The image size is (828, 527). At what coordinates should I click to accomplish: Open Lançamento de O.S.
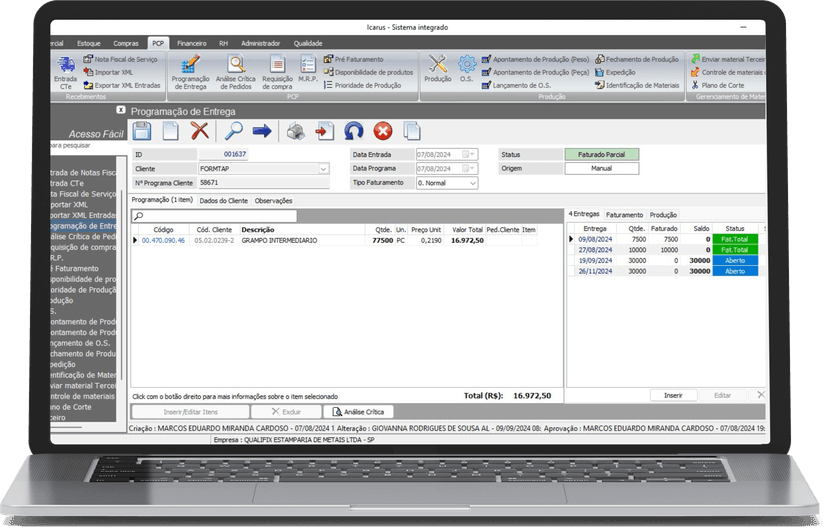tap(516, 85)
